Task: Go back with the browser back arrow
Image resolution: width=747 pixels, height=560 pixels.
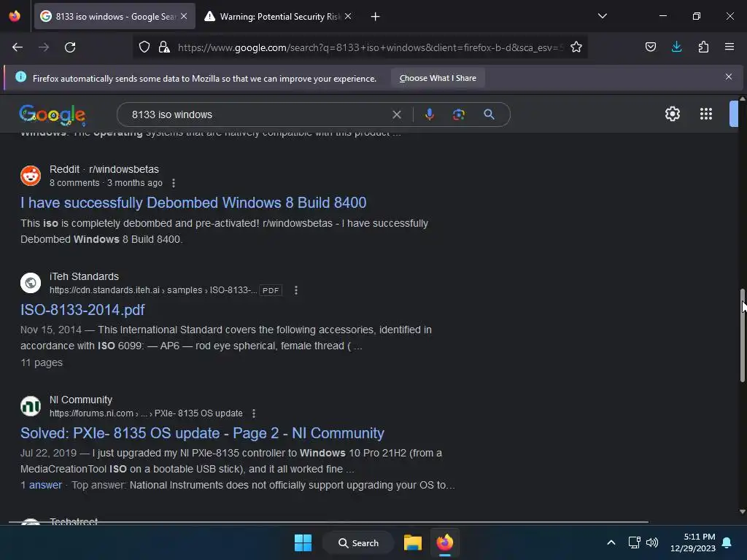Action: [18, 47]
